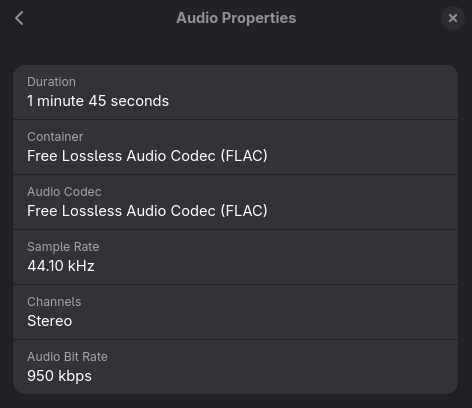
Task: Select the Audio Bit Rate label
Action: (67, 357)
